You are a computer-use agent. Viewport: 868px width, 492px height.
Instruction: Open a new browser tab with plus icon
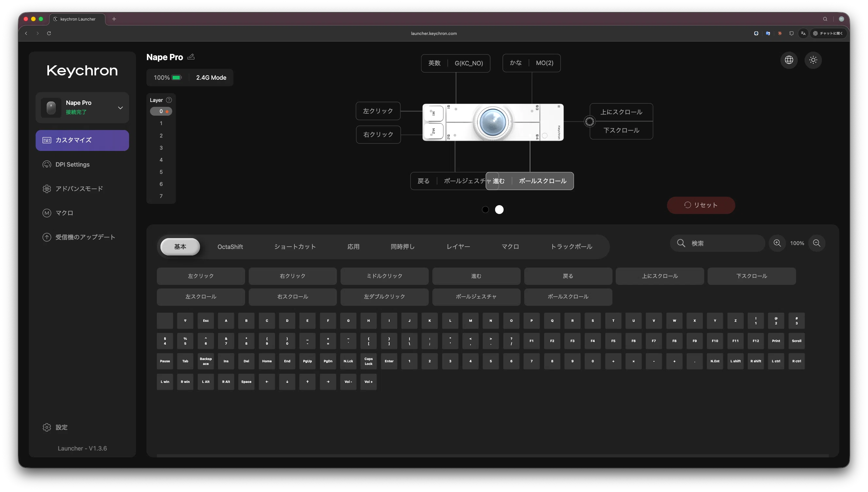[x=114, y=19]
